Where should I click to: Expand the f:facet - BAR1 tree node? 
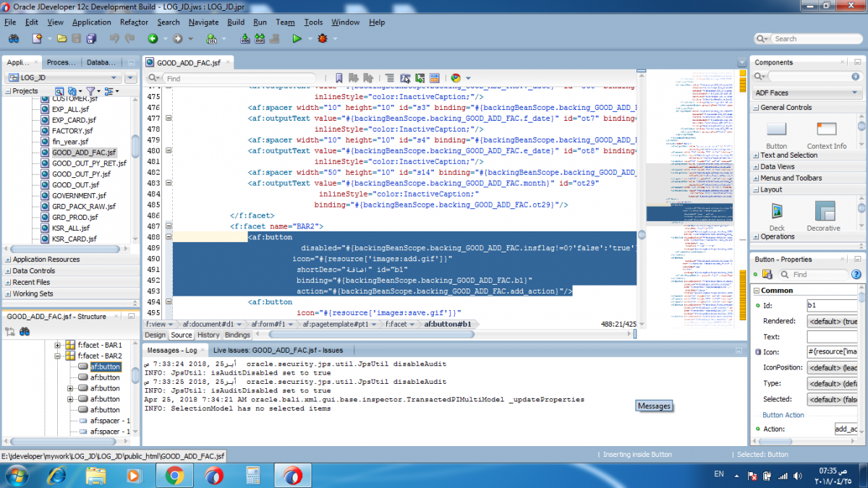pos(58,346)
